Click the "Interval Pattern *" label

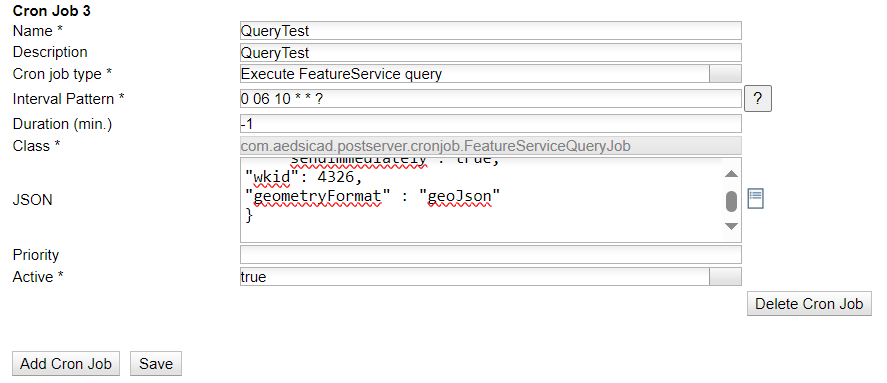click(x=68, y=99)
